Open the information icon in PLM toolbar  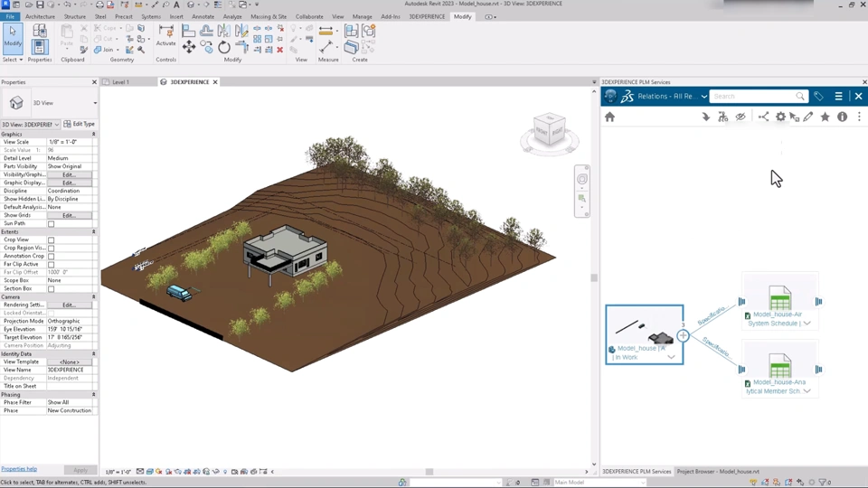click(842, 117)
